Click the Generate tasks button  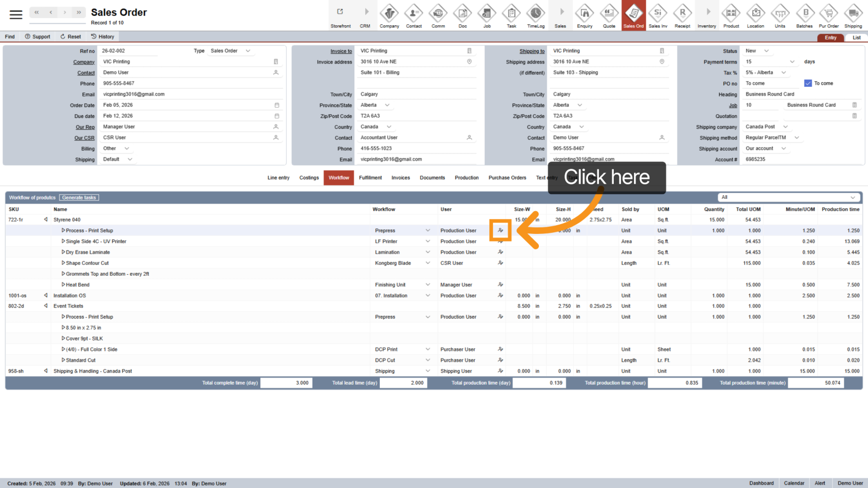(x=79, y=198)
